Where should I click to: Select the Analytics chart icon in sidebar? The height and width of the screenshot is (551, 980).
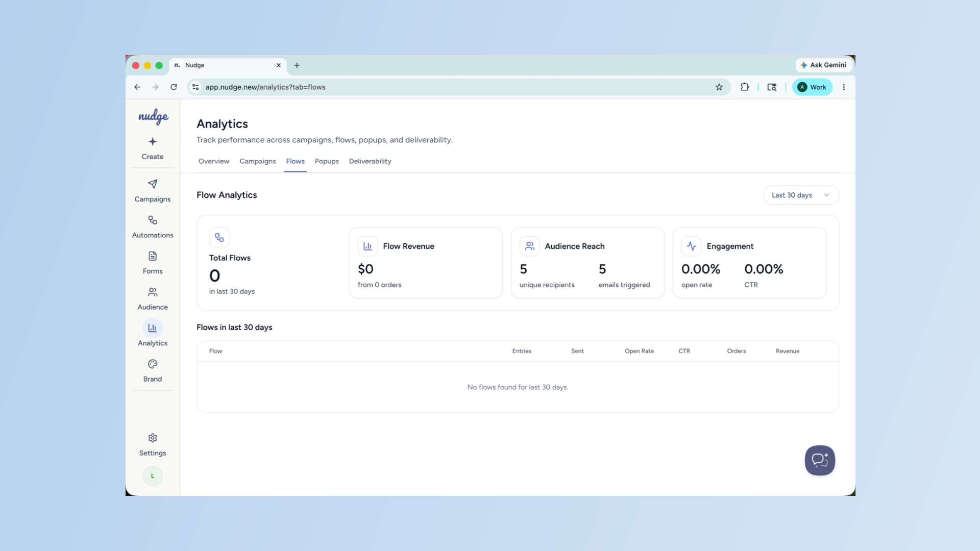point(153,328)
